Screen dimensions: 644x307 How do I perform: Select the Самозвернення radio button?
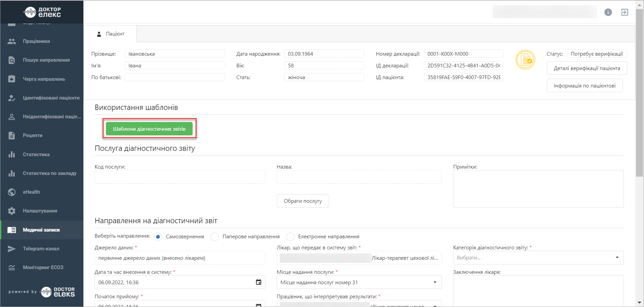[158, 237]
